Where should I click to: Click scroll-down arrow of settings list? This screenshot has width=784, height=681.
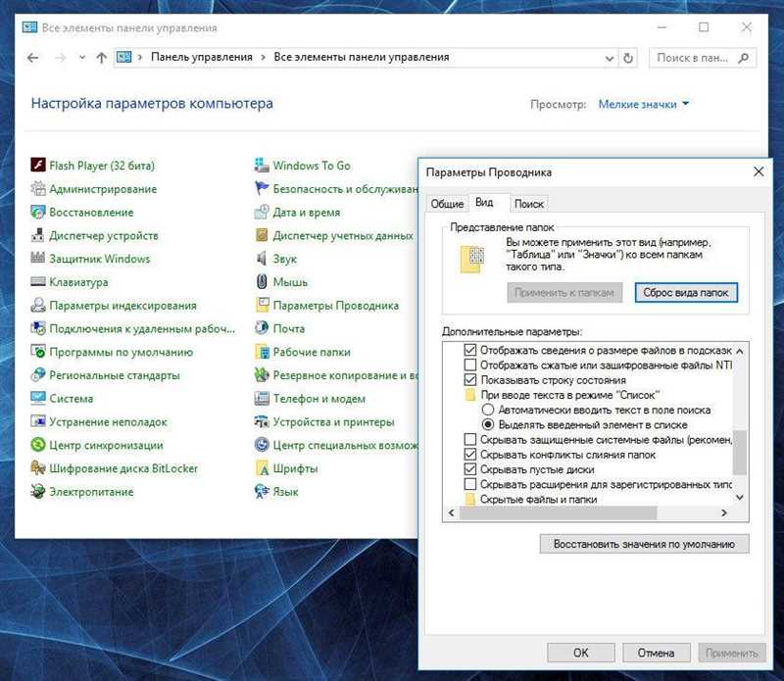[740, 498]
